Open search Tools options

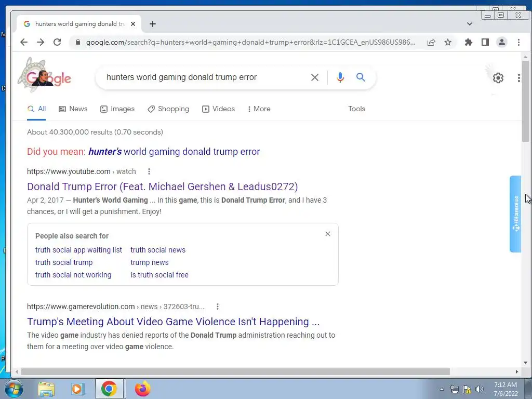point(356,109)
